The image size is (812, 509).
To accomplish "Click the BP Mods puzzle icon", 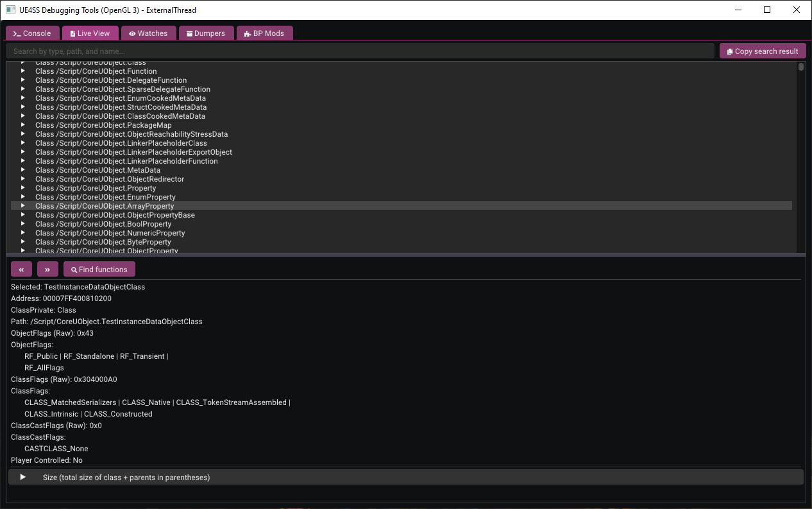I will [248, 33].
